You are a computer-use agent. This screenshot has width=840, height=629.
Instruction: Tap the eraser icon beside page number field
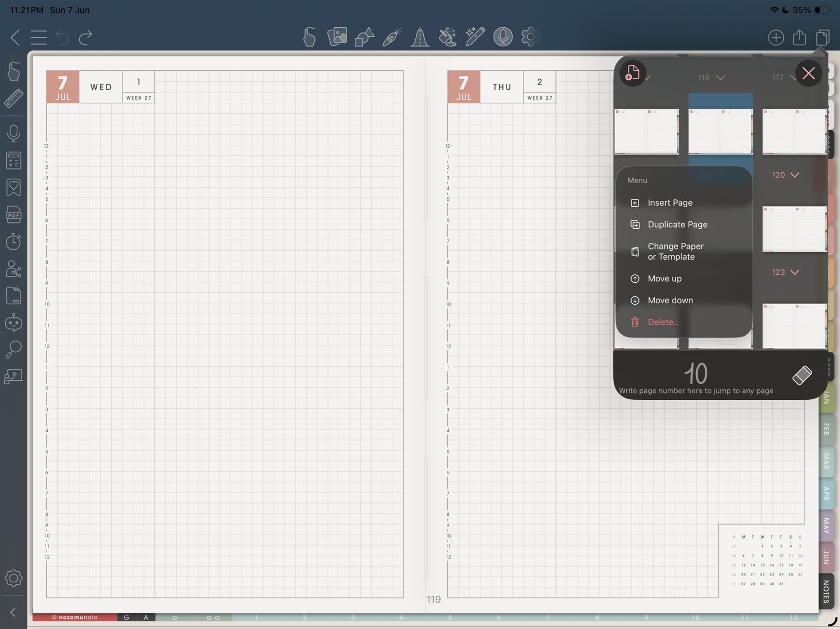(802, 375)
